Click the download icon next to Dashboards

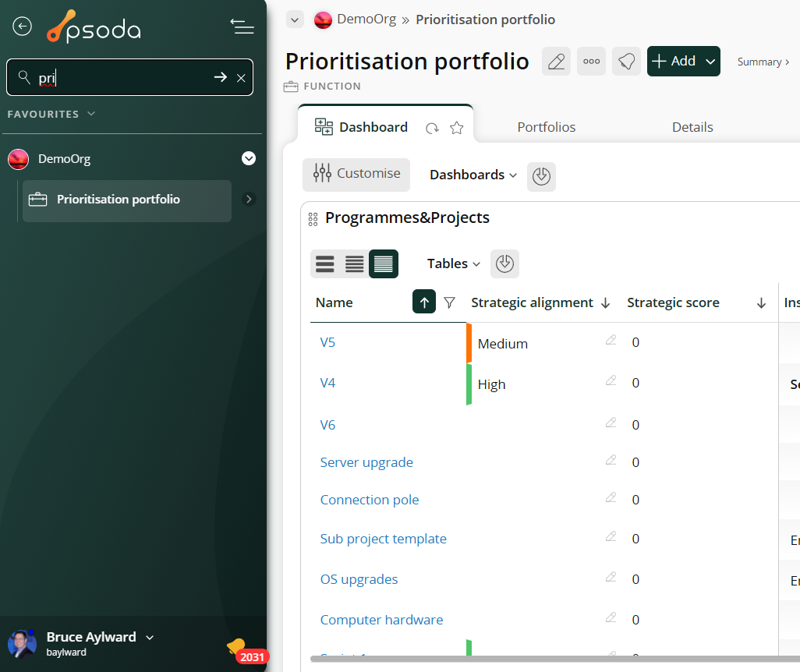click(541, 176)
